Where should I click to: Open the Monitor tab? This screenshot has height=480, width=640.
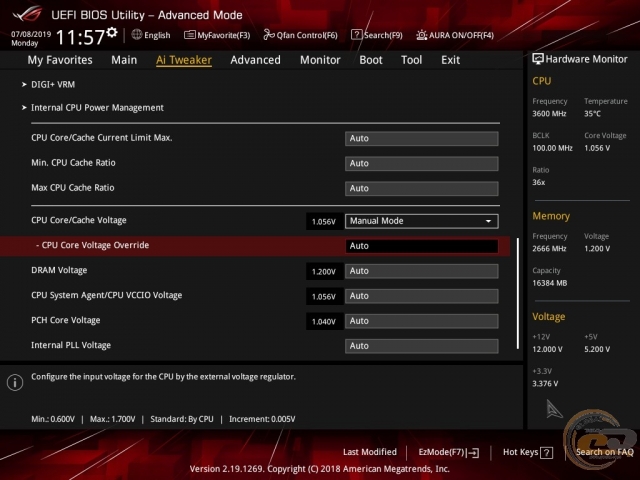pyautogui.click(x=320, y=60)
